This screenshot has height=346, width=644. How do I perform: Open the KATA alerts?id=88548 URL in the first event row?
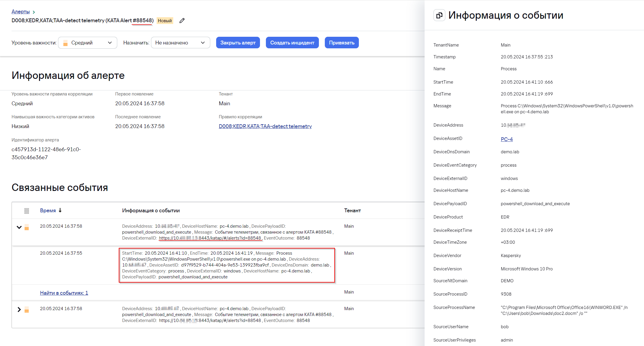point(210,238)
